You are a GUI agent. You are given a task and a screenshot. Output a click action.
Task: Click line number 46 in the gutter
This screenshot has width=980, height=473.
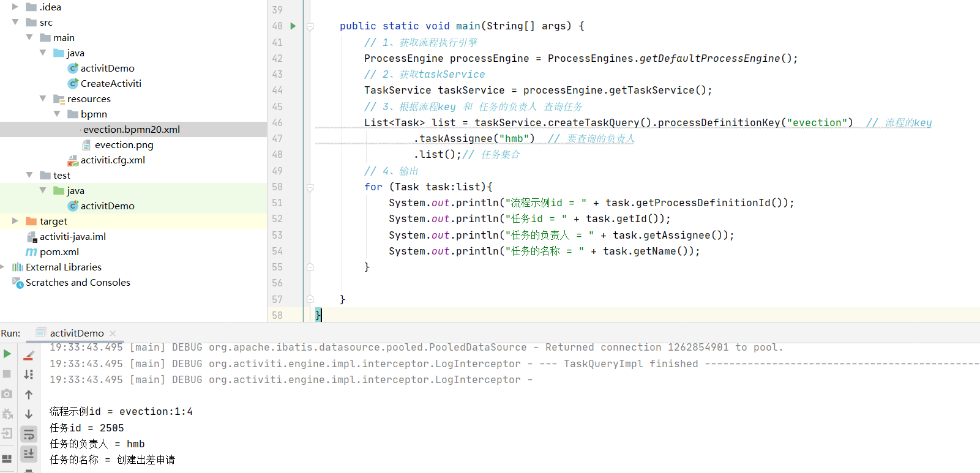click(277, 122)
